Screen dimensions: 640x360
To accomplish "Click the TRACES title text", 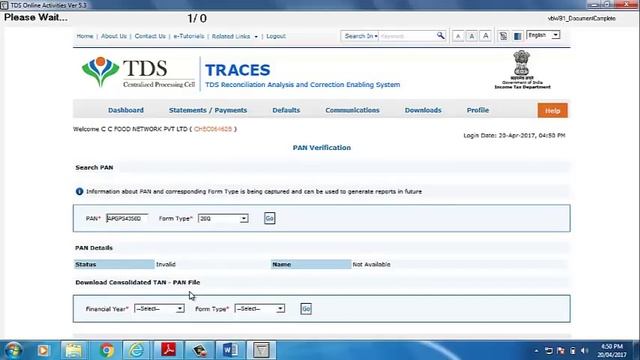I will (x=238, y=70).
